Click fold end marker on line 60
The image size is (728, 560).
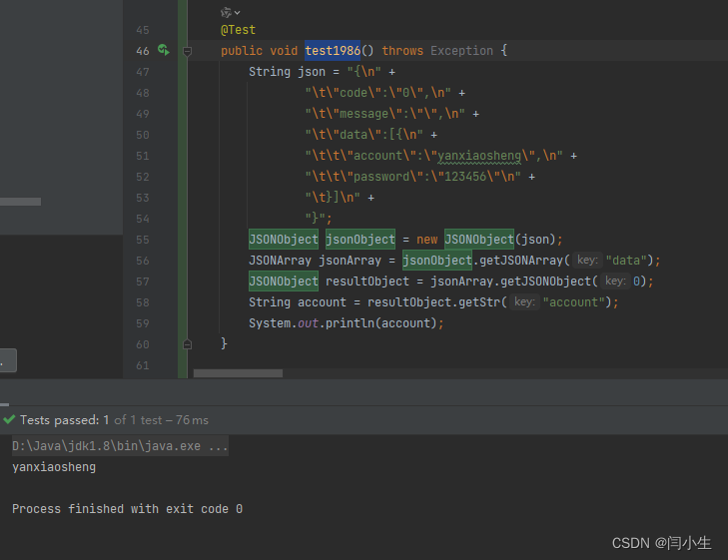(x=187, y=344)
